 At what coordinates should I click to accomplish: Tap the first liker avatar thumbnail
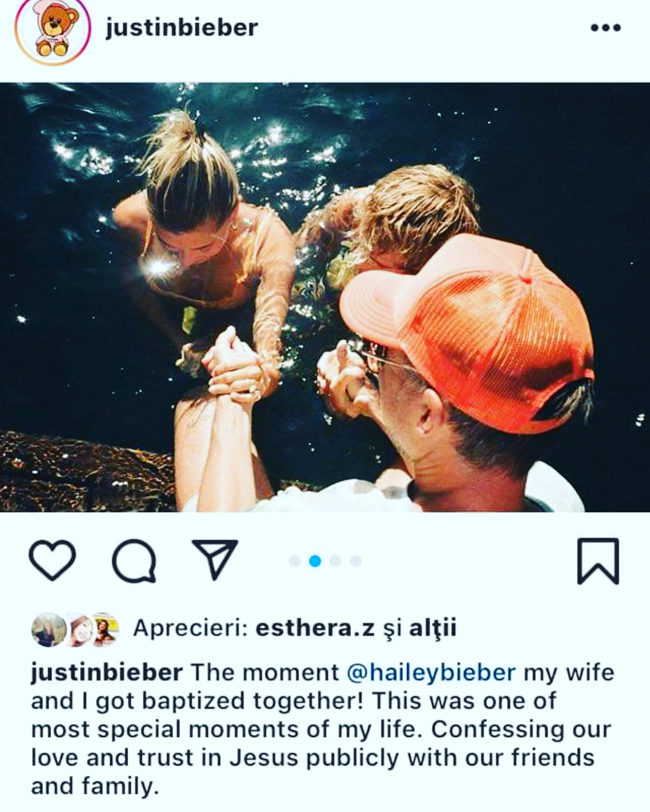(x=49, y=629)
